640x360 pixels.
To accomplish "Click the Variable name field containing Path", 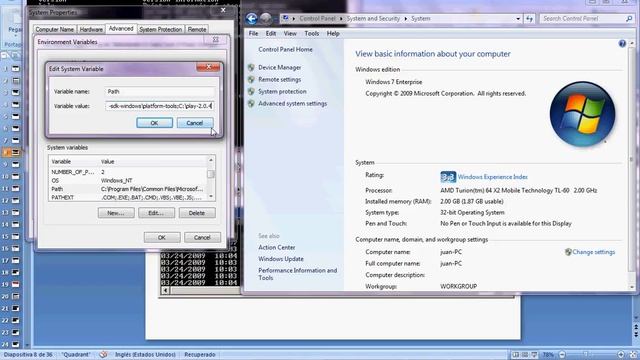I will click(x=160, y=91).
